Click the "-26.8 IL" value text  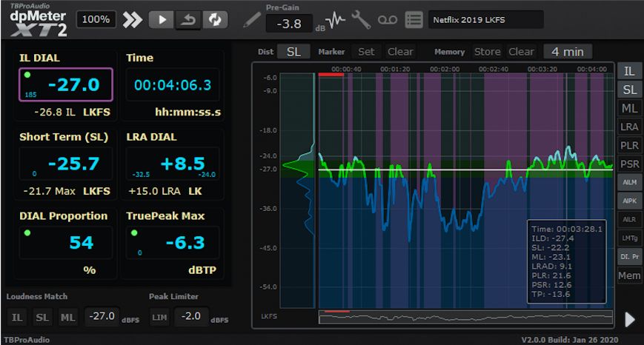(55, 112)
